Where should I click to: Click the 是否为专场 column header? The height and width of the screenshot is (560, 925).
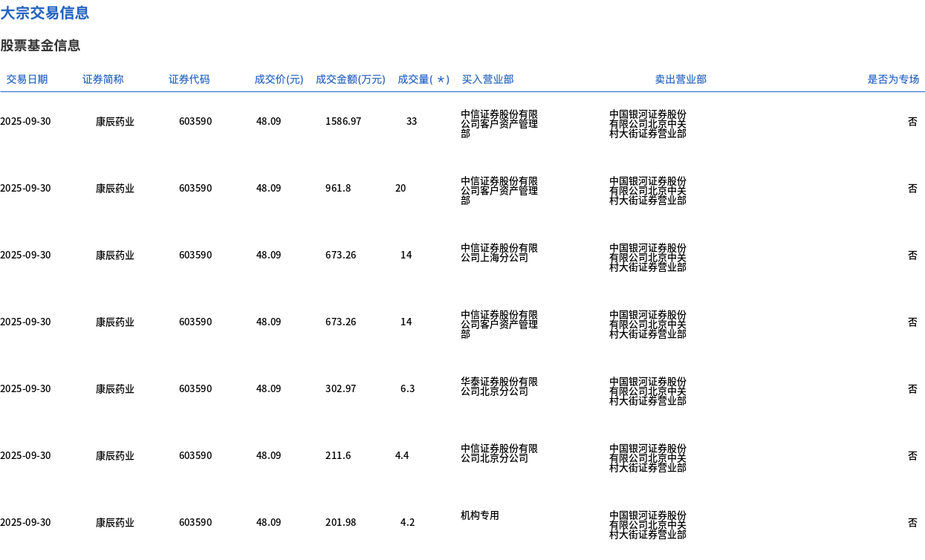tap(893, 79)
